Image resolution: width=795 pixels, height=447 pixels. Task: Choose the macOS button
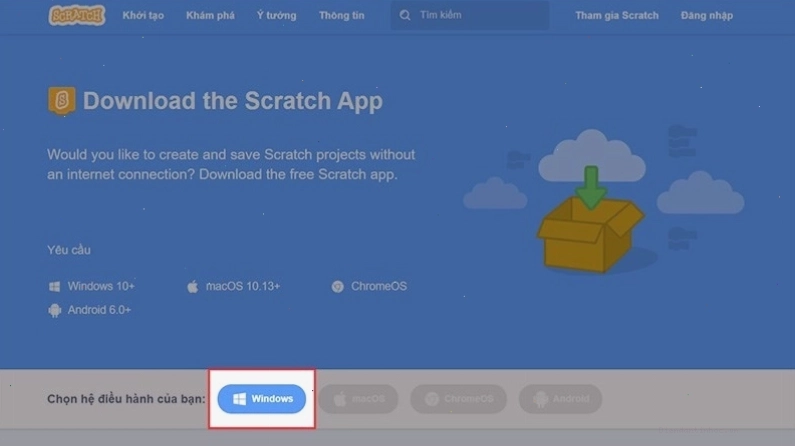point(358,399)
